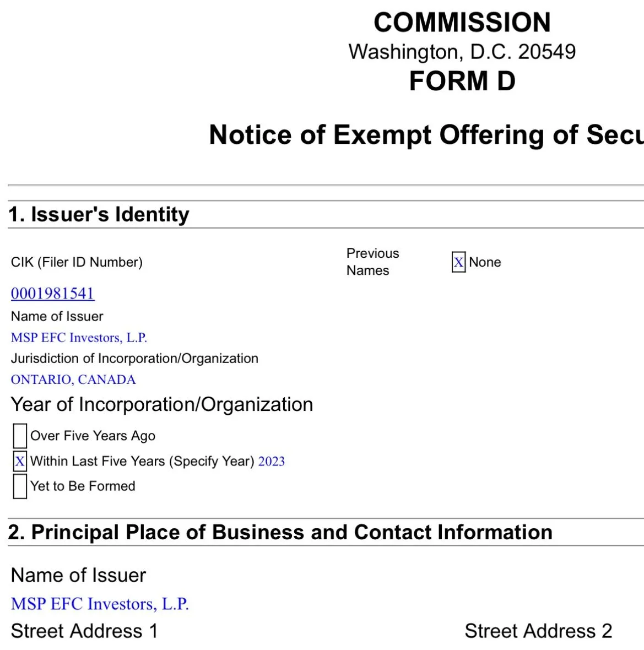The height and width of the screenshot is (650, 644).
Task: Click the Jurisdiction of Incorporation/Organization label
Action: (134, 359)
